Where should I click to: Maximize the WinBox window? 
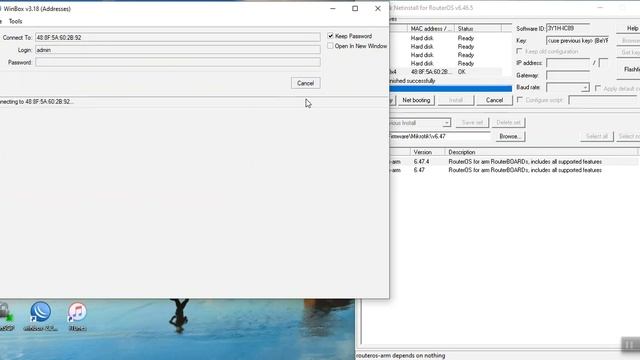pos(355,9)
